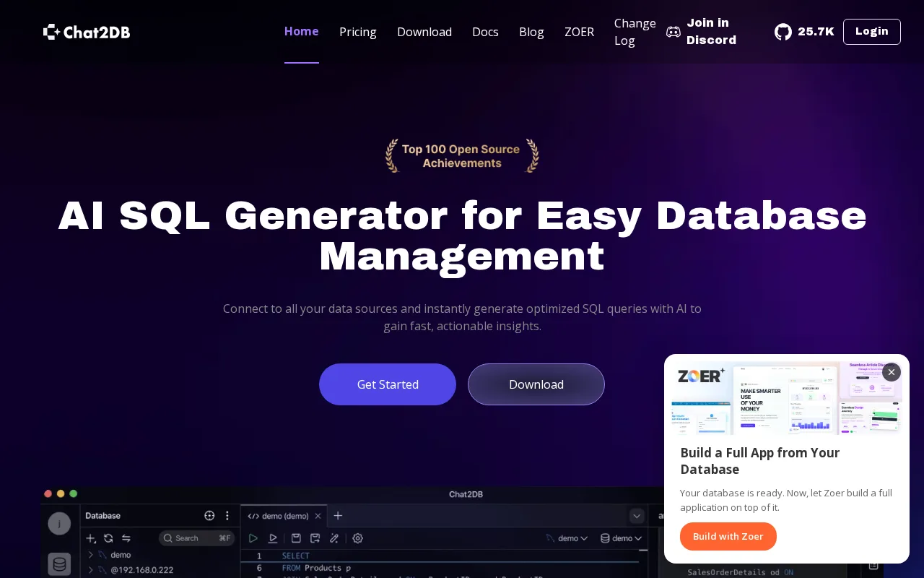Select the database sidebar icon in app preview

[x=59, y=564]
